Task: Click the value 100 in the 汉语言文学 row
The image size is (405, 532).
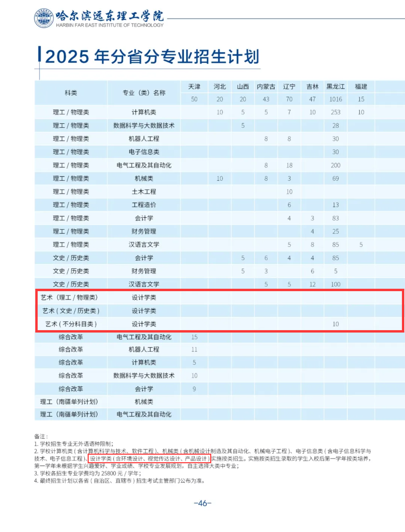Action: click(336, 284)
